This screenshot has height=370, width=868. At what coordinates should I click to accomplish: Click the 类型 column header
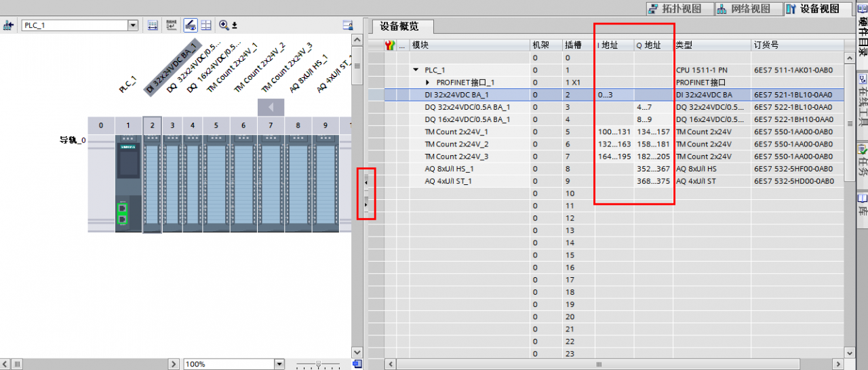(712, 45)
